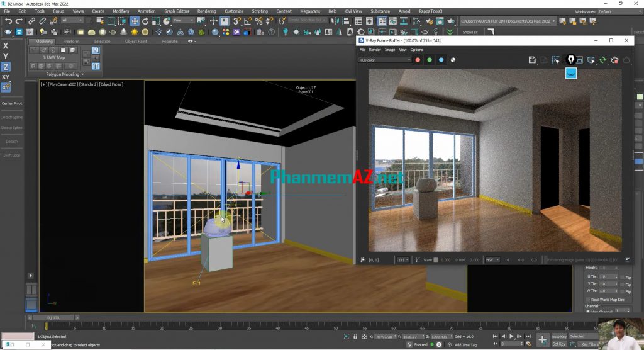Click the Redo arrow icon
The width and height of the screenshot is (644, 350).
pos(19,21)
